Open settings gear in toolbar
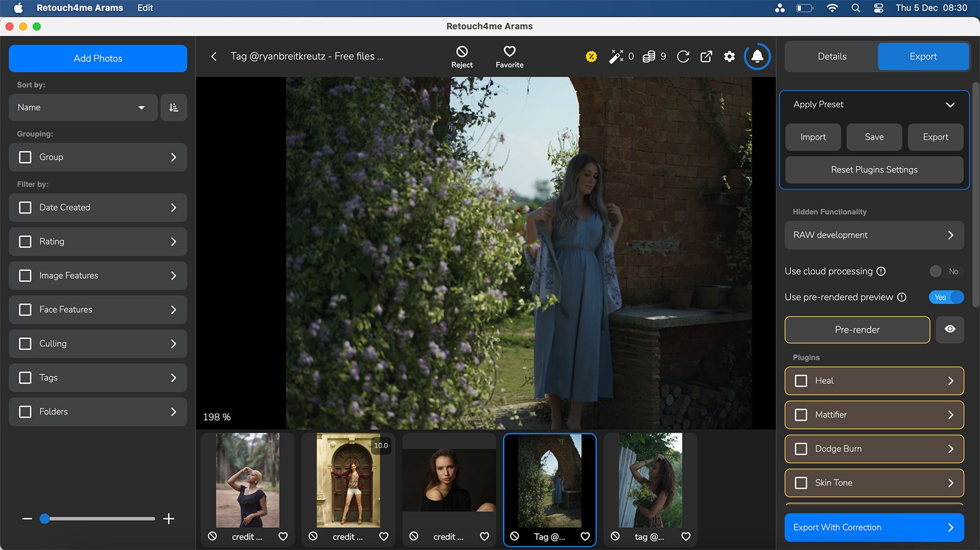The width and height of the screenshot is (980, 550). point(729,56)
